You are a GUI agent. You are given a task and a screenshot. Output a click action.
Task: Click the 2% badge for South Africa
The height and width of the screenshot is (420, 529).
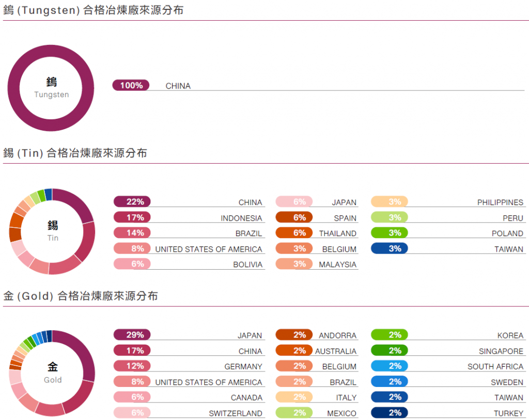[390, 366]
